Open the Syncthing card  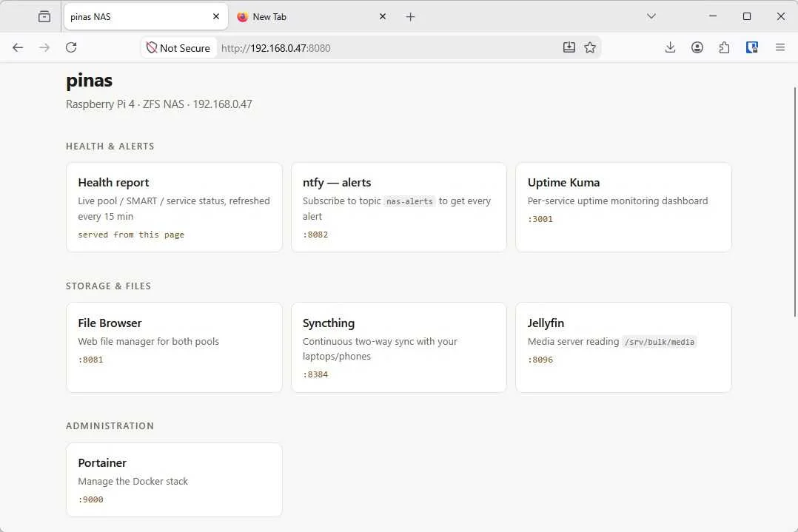click(398, 347)
